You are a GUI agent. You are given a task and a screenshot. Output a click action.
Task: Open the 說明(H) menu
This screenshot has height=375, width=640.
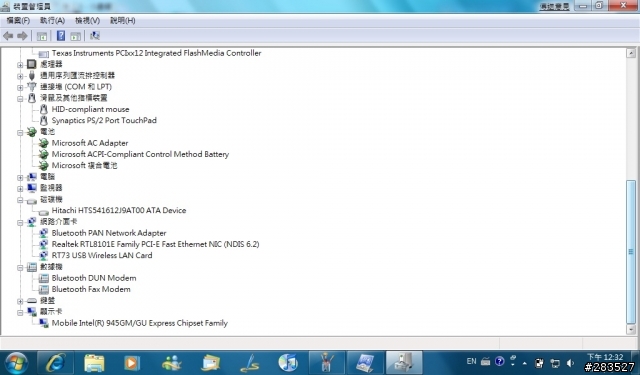pyautogui.click(x=122, y=20)
